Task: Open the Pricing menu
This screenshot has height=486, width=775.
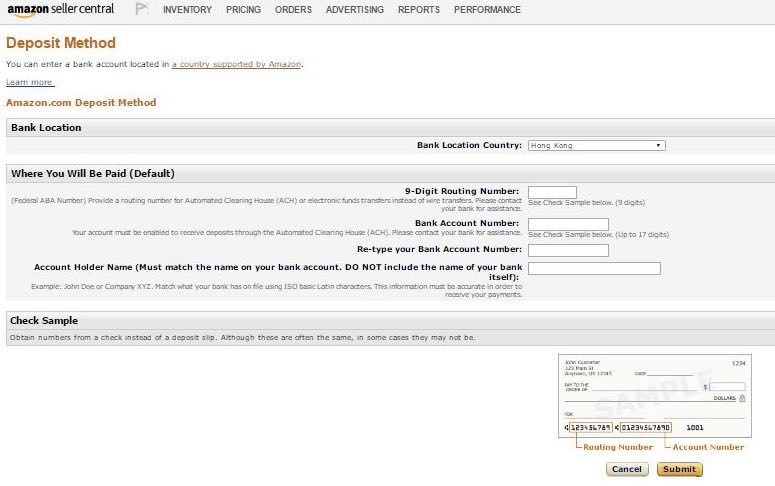Action: (243, 10)
